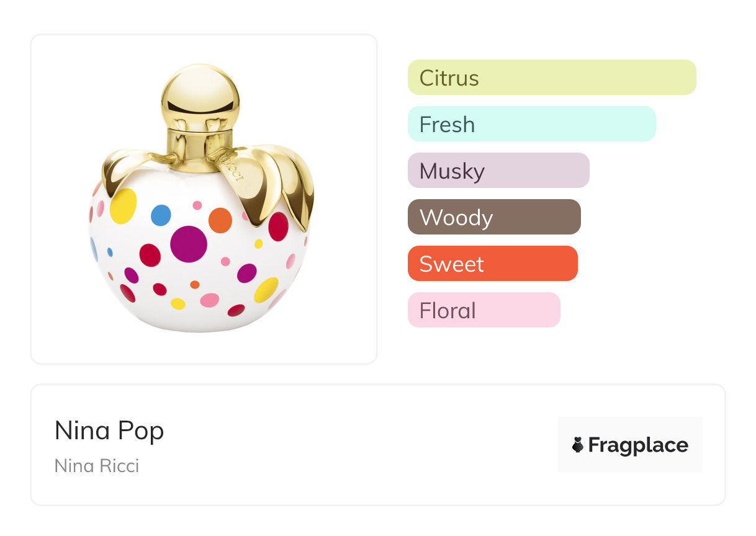Click the Fragplace wordmark text
Viewport: 756px width, 536px height.
click(x=638, y=445)
